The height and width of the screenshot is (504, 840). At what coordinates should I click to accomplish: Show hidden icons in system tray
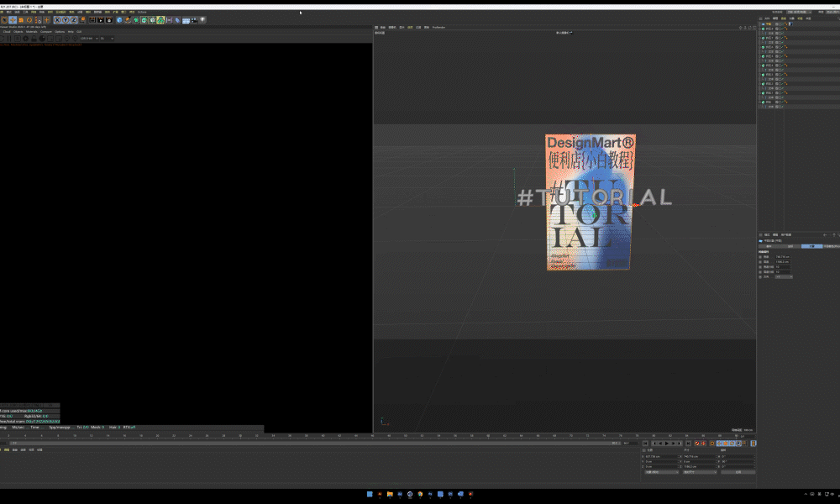point(806,494)
